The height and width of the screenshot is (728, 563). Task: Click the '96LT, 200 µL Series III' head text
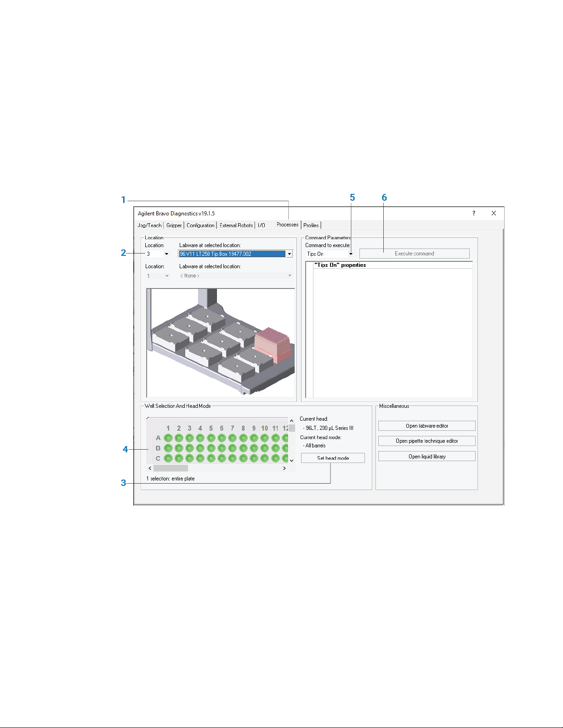pos(330,428)
